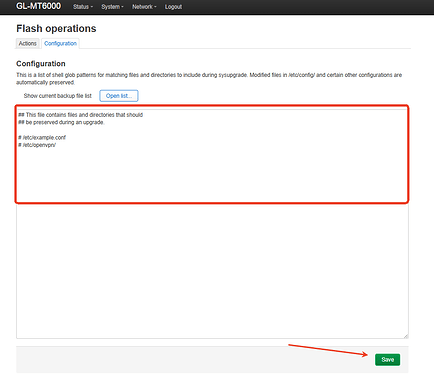Save the backup configuration

[x=387, y=359]
